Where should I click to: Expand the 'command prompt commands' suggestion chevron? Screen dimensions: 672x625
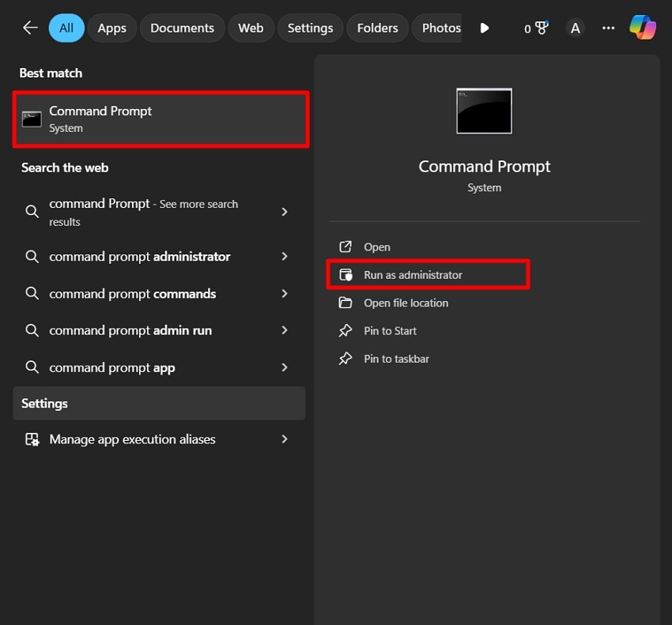285,293
